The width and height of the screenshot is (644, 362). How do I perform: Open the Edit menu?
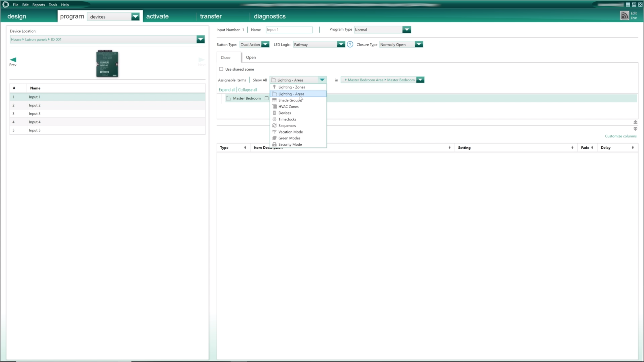(x=25, y=5)
